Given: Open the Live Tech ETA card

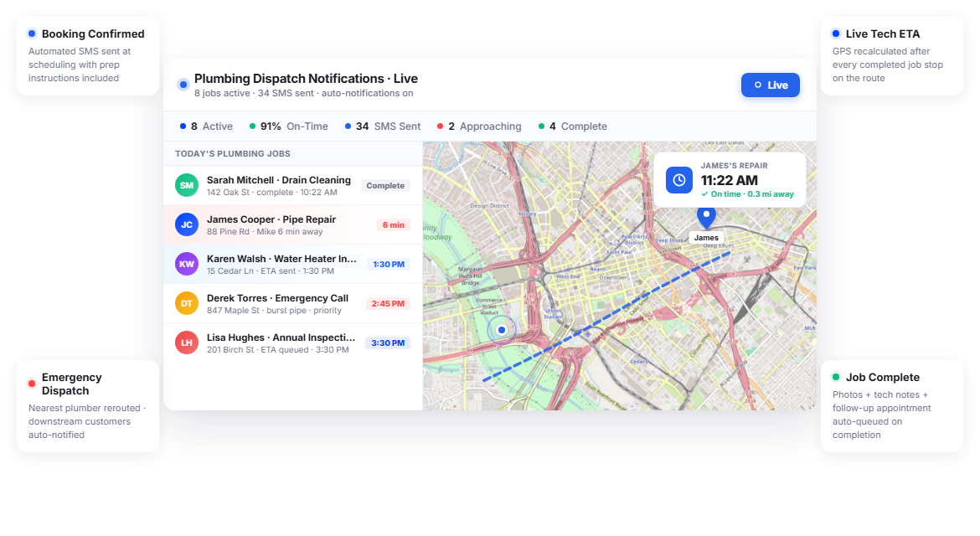Looking at the screenshot, I should pos(892,56).
